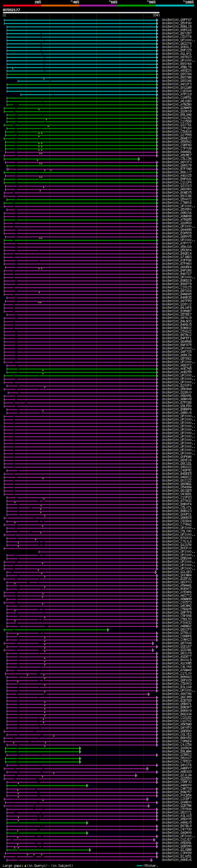Open the UniRef100_A4BWG2 entry

pos(177,626)
